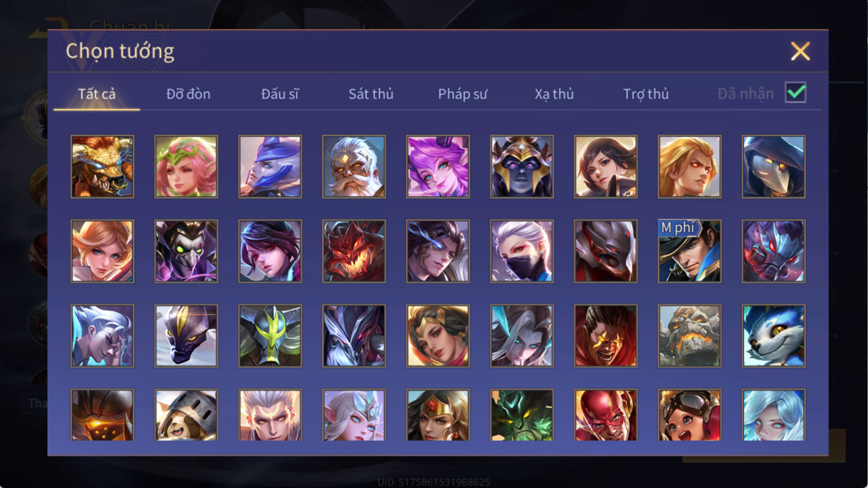Filter heroes by 'Xạ thủ' tab
This screenshot has height=488, width=868.
coord(554,94)
